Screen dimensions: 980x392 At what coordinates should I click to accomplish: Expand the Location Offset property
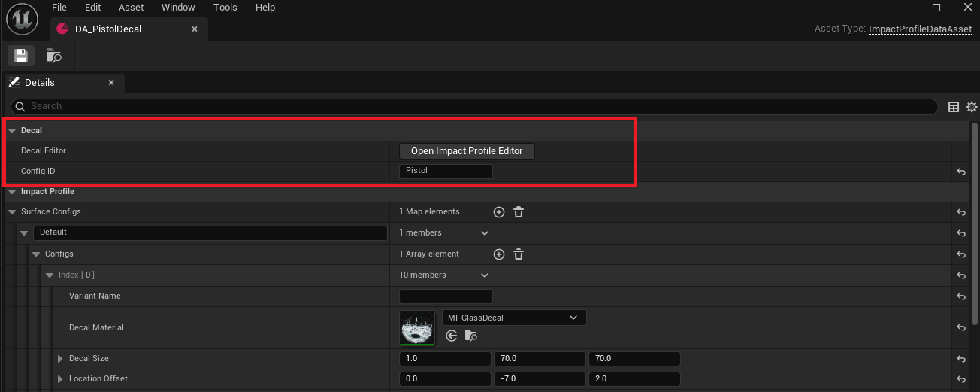pos(60,379)
